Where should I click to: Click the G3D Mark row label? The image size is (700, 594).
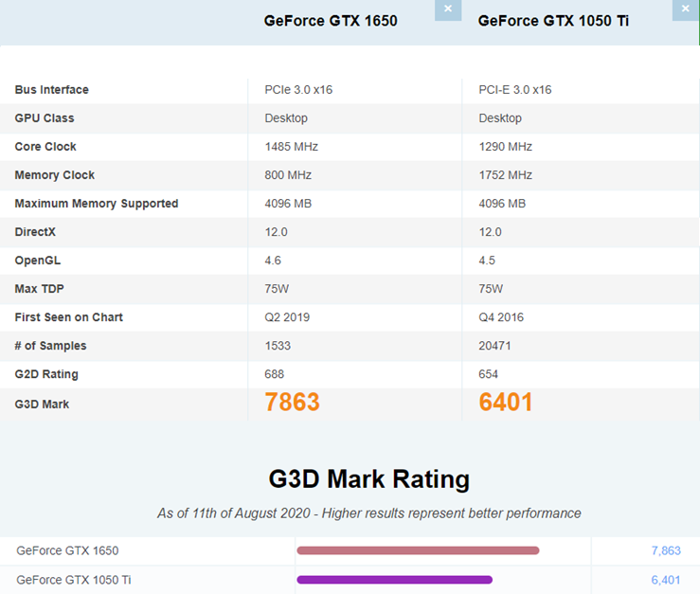coord(42,405)
